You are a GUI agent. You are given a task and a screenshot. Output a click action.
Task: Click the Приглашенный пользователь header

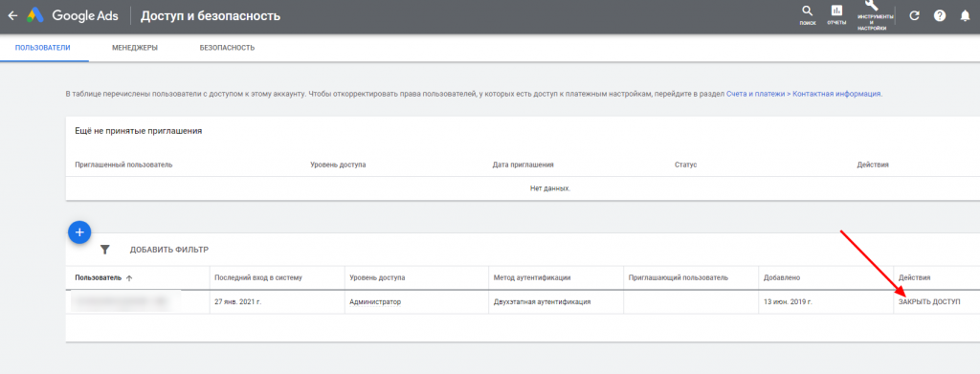(123, 165)
